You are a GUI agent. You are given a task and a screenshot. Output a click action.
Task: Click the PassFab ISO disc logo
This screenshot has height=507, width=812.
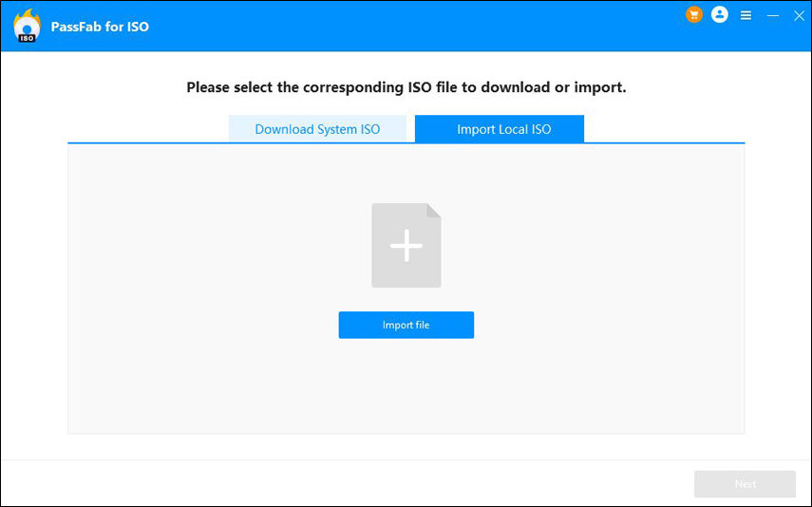tap(28, 27)
